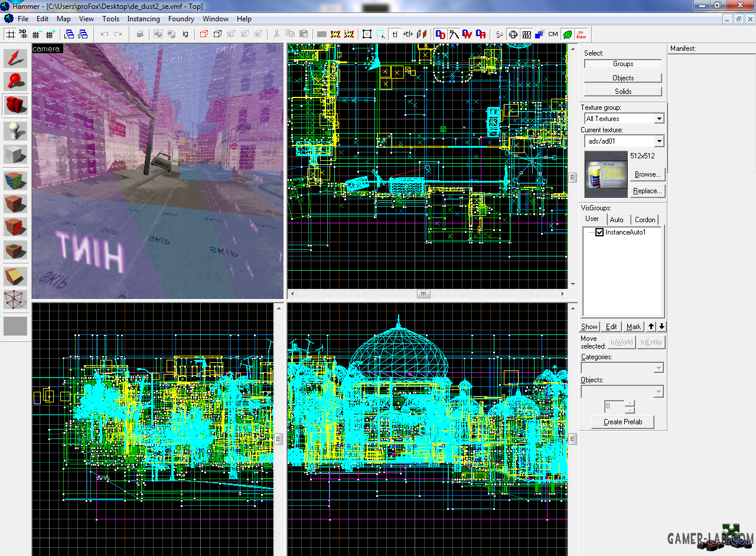Click the Displacement 'DR' mask icon
This screenshot has width=756, height=556.
(x=481, y=34)
